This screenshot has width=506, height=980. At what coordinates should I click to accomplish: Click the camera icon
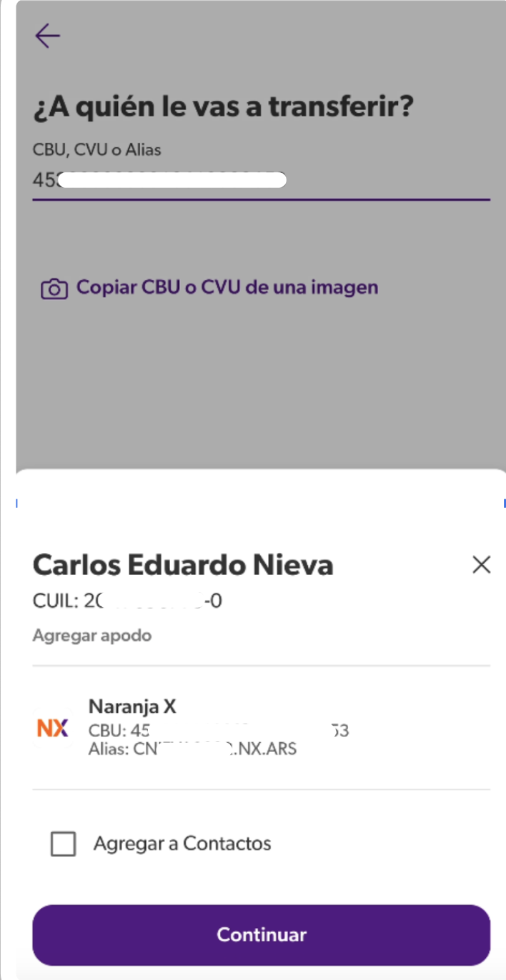[55, 289]
